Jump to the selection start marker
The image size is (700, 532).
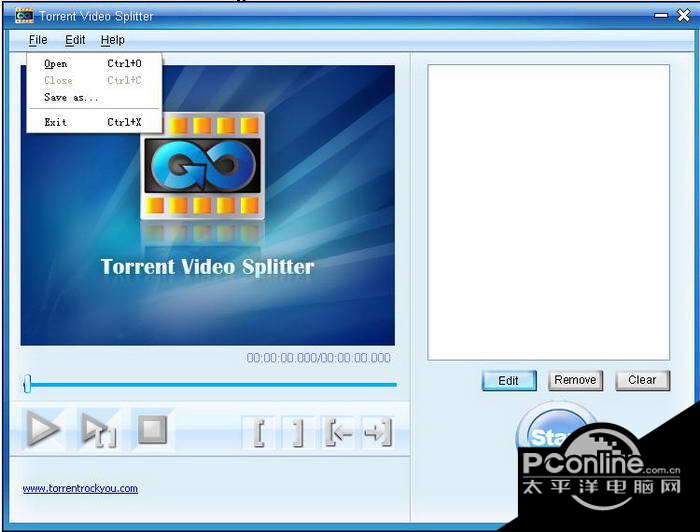tap(338, 432)
